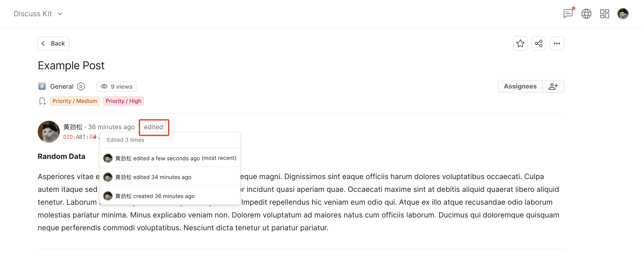Select the most recent edit entry
The height and width of the screenshot is (263, 644).
coord(170,158)
